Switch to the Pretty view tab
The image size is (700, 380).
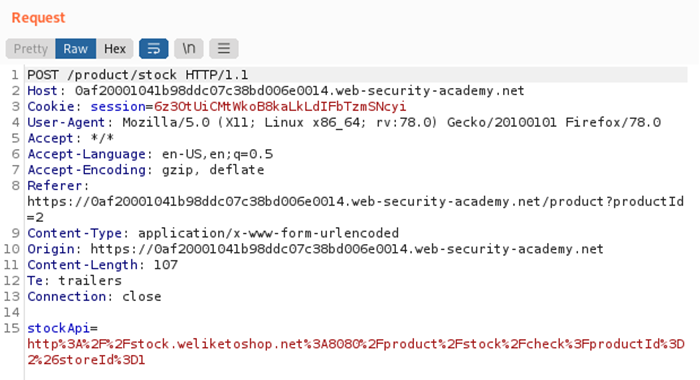30,48
